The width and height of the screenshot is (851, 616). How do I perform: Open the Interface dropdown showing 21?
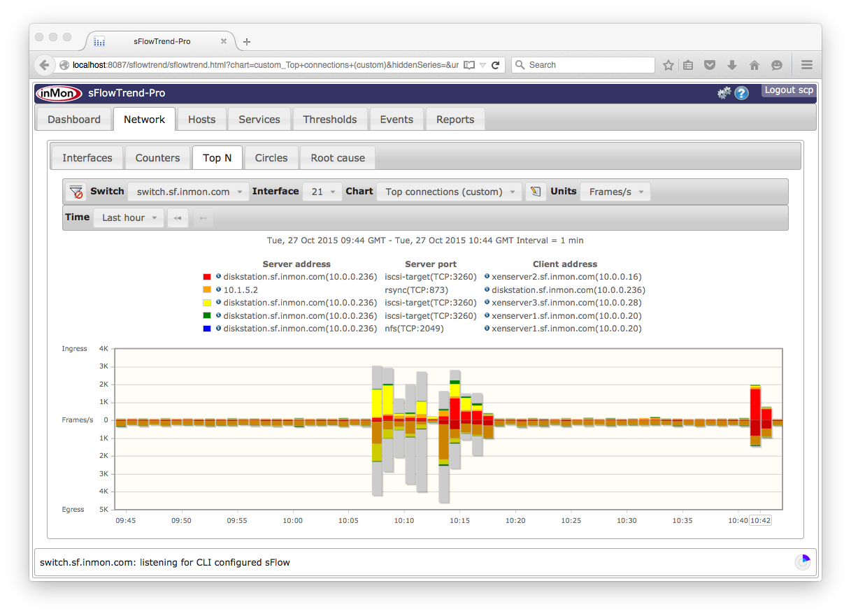pyautogui.click(x=322, y=192)
